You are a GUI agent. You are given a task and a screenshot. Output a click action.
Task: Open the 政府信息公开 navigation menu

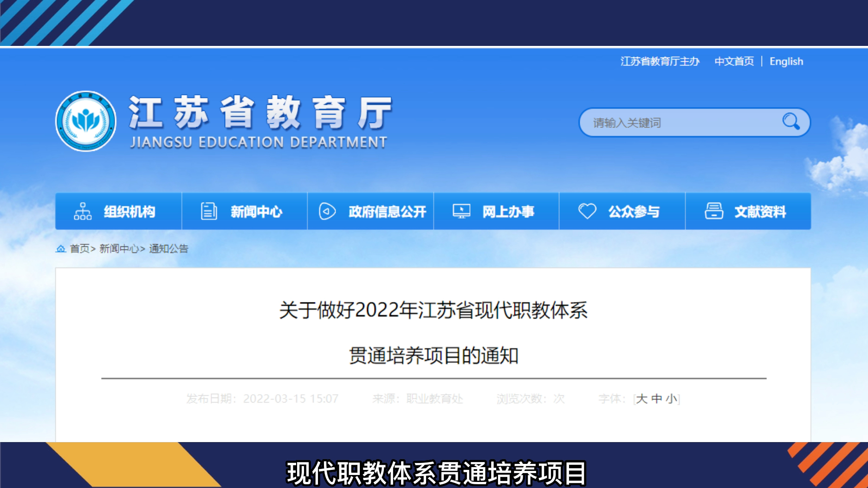tap(386, 211)
